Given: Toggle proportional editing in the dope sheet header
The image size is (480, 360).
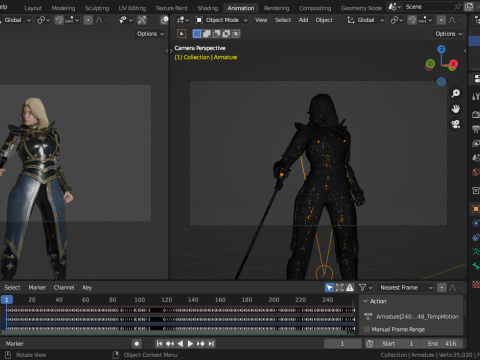Looking at the screenshot, I should click(x=442, y=287).
